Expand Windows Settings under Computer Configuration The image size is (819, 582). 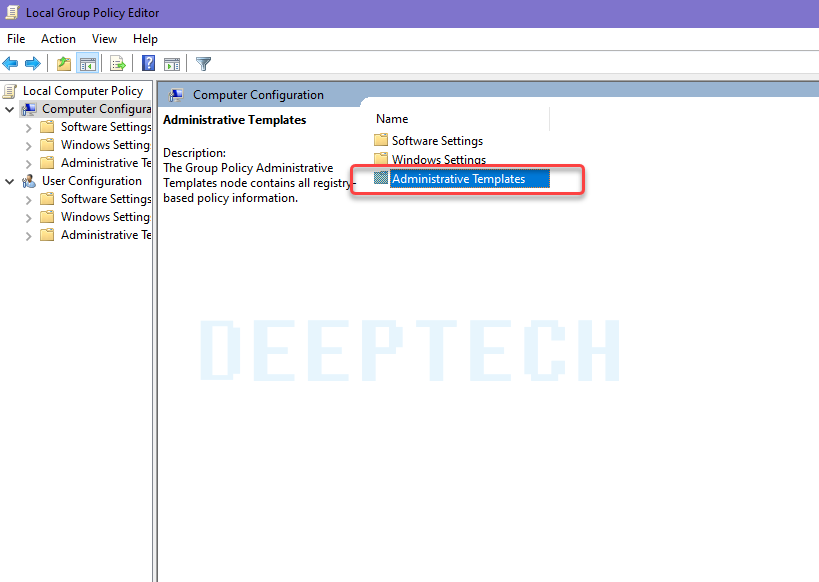click(29, 146)
